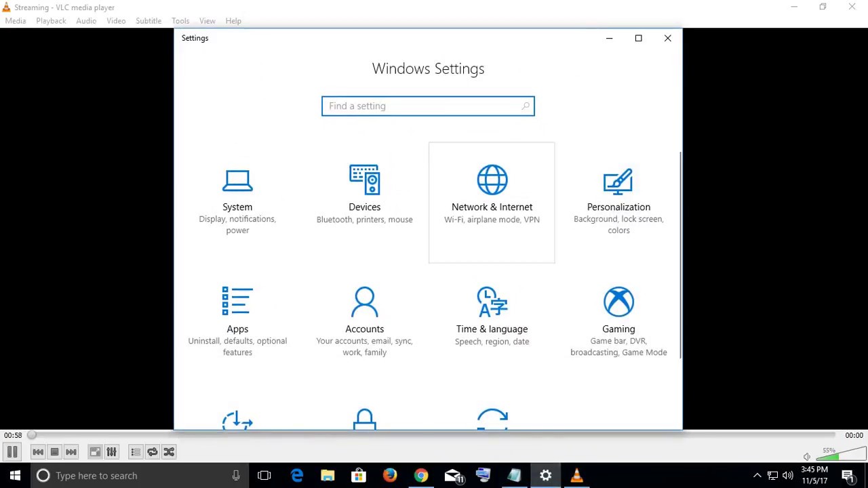The image size is (868, 488).
Task: Switch to VLC cone taskbar icon
Action: coord(577,476)
